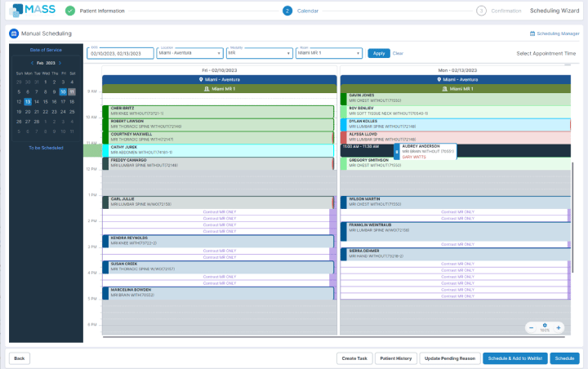
Task: Open Patient History
Action: pyautogui.click(x=395, y=358)
